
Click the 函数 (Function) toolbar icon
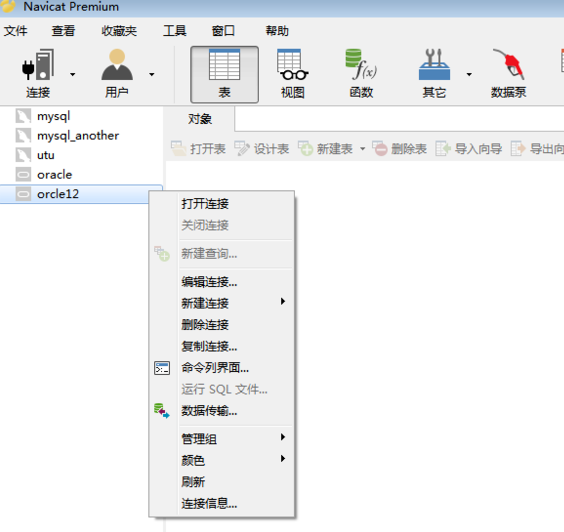click(361, 74)
